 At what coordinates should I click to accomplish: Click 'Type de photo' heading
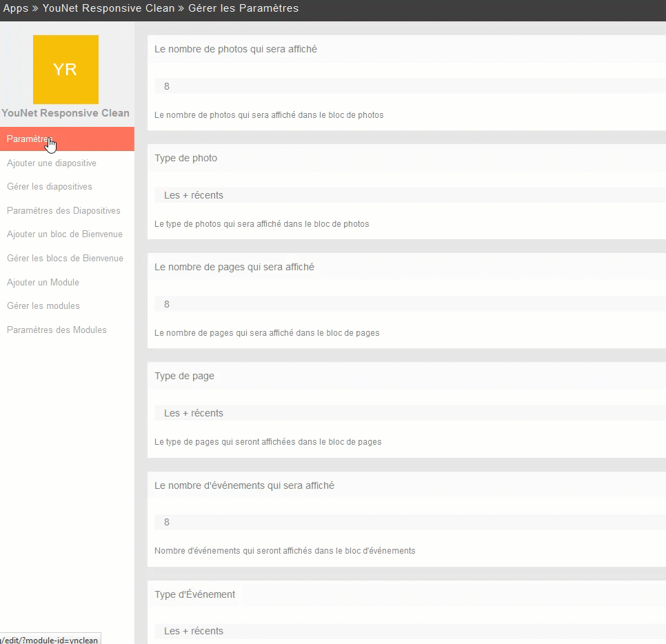click(x=185, y=158)
